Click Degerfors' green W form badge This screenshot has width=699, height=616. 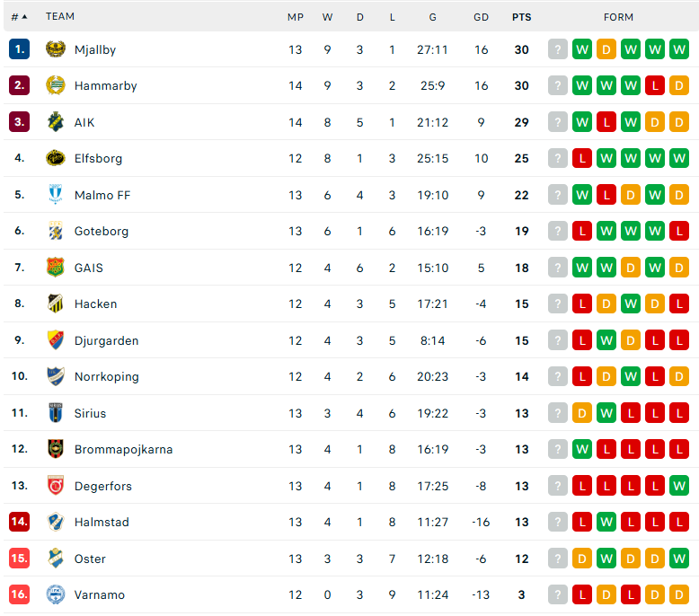click(678, 486)
